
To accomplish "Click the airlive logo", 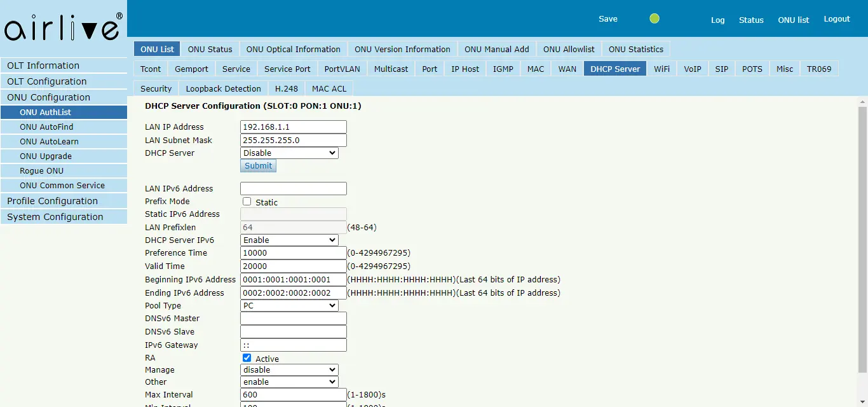I will (x=63, y=27).
